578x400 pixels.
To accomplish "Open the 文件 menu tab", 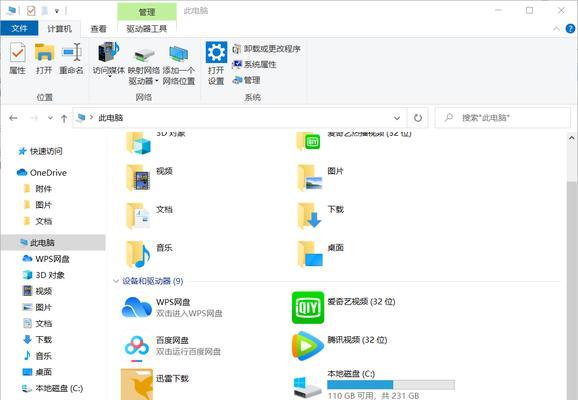I will (19, 28).
